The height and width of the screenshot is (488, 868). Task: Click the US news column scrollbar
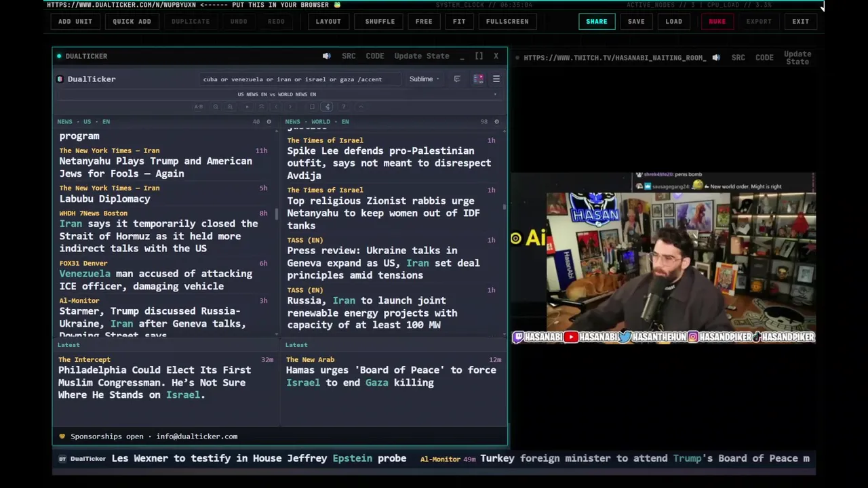tap(276, 214)
